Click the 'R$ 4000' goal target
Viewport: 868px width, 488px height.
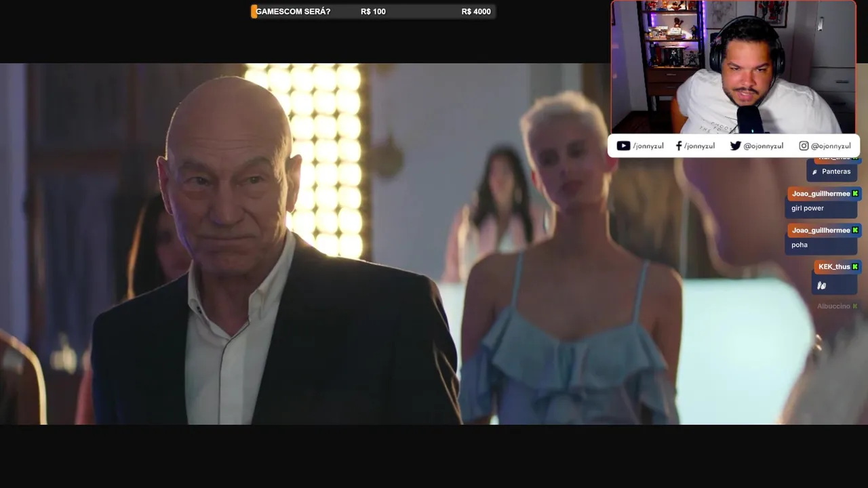pos(476,12)
